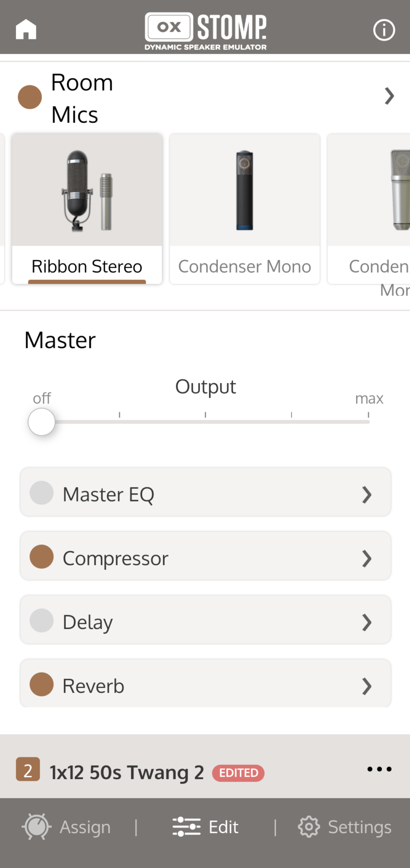The image size is (410, 868).
Task: Tap the Edit sliders icon
Action: coord(186,827)
